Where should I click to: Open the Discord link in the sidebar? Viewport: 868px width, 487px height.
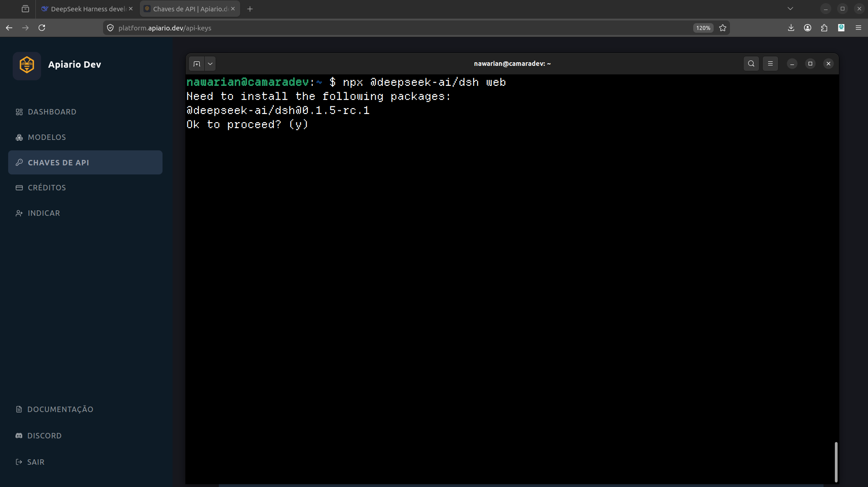pyautogui.click(x=39, y=436)
